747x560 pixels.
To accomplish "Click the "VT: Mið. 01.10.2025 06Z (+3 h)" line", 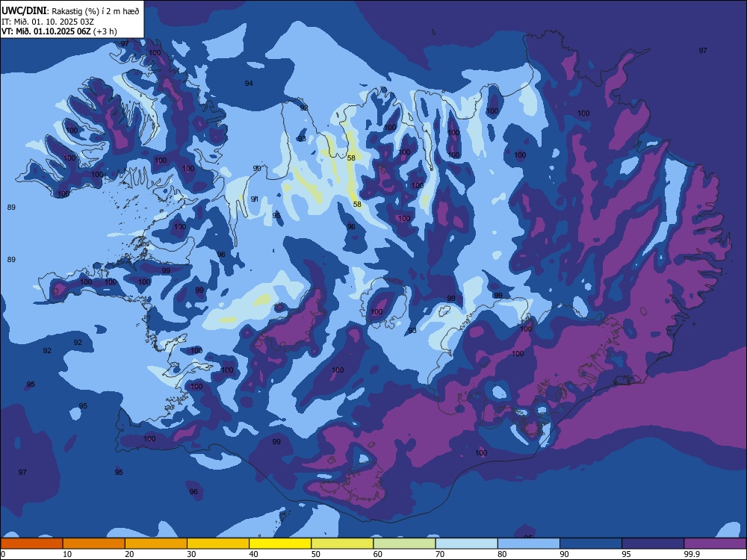I will click(59, 31).
